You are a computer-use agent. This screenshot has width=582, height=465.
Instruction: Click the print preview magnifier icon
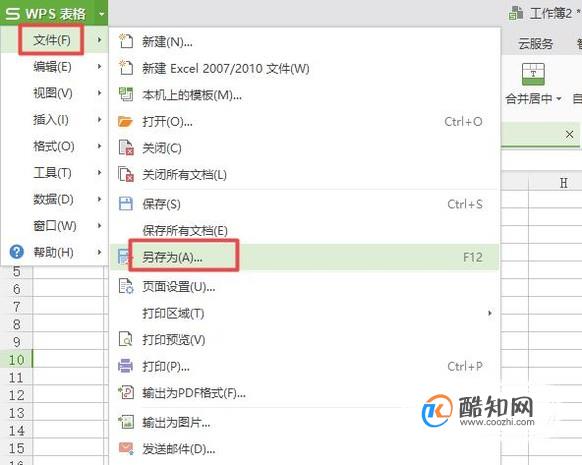click(125, 339)
